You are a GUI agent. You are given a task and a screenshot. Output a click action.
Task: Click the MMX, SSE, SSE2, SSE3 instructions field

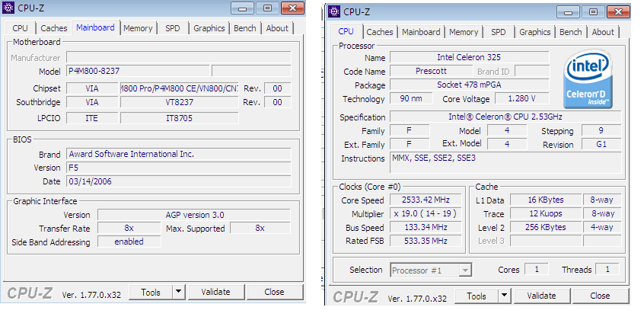505,163
